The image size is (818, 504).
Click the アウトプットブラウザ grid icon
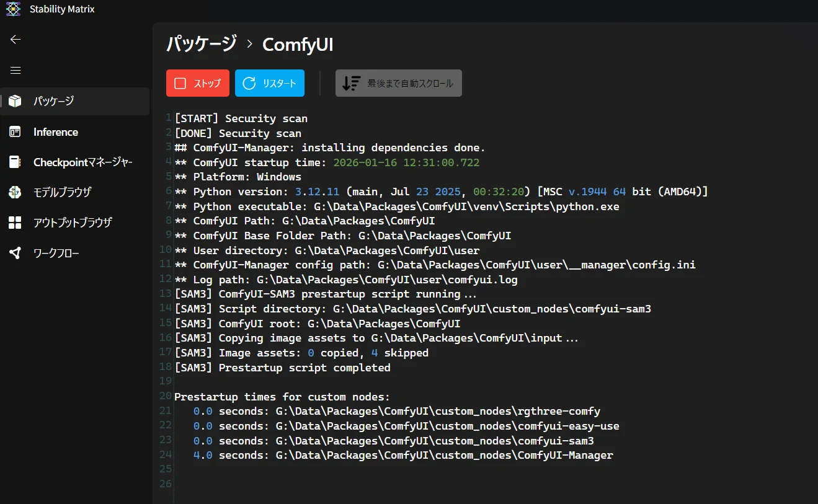[x=15, y=223]
